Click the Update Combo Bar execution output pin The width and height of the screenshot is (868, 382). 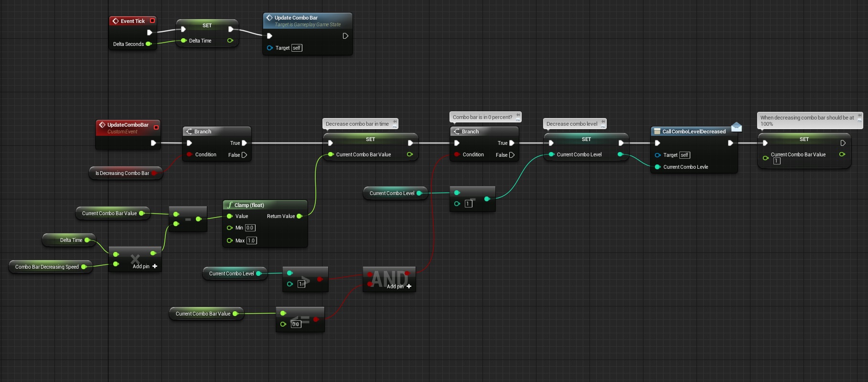tap(345, 36)
